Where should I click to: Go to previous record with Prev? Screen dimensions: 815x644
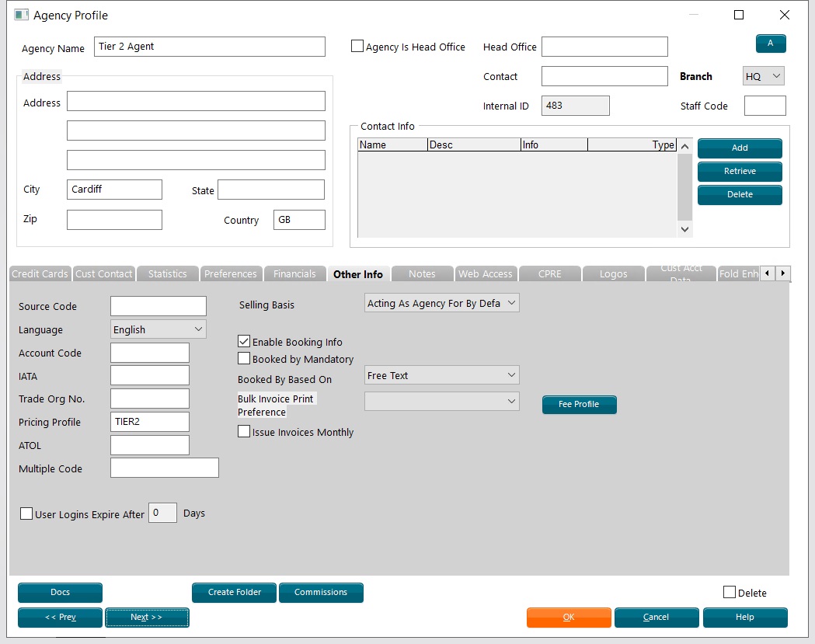click(x=61, y=618)
